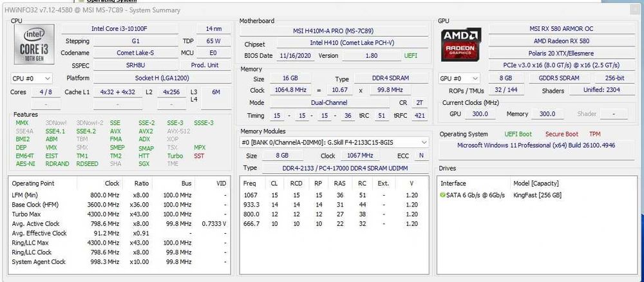Image resolution: width=644 pixels, height=282 pixels.
Task: Click the TDP value 65 W
Action: [214, 41]
